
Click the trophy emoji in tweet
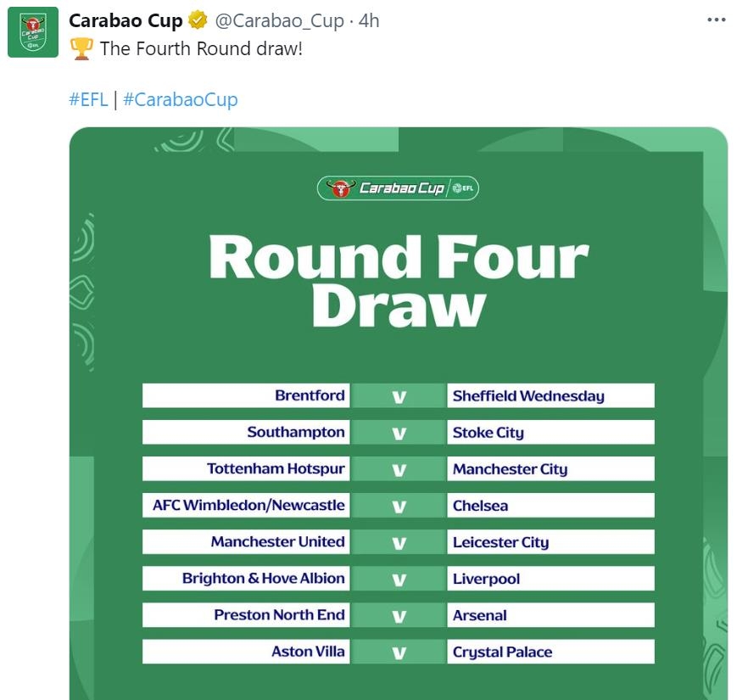tap(81, 48)
